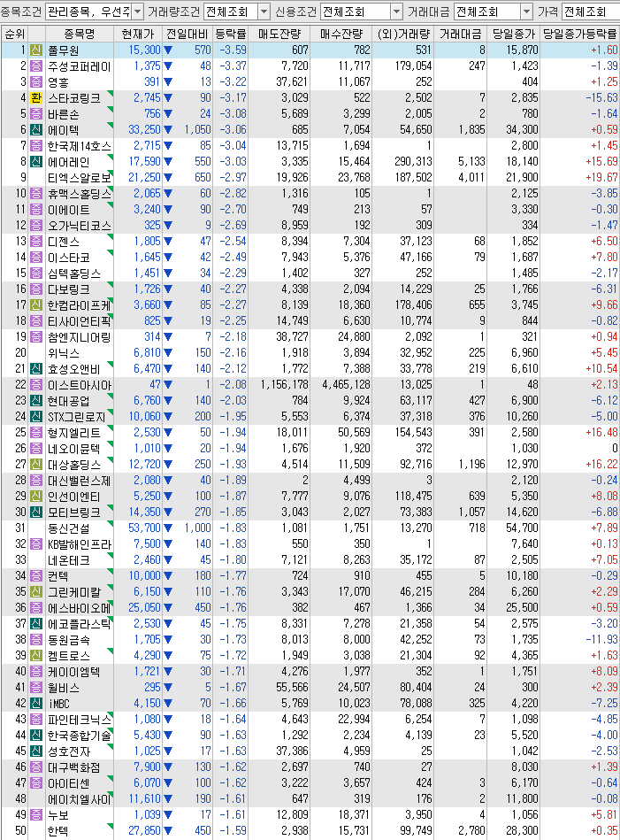Click the 현재가 column header
The height and width of the screenshot is (840, 620).
[141, 35]
